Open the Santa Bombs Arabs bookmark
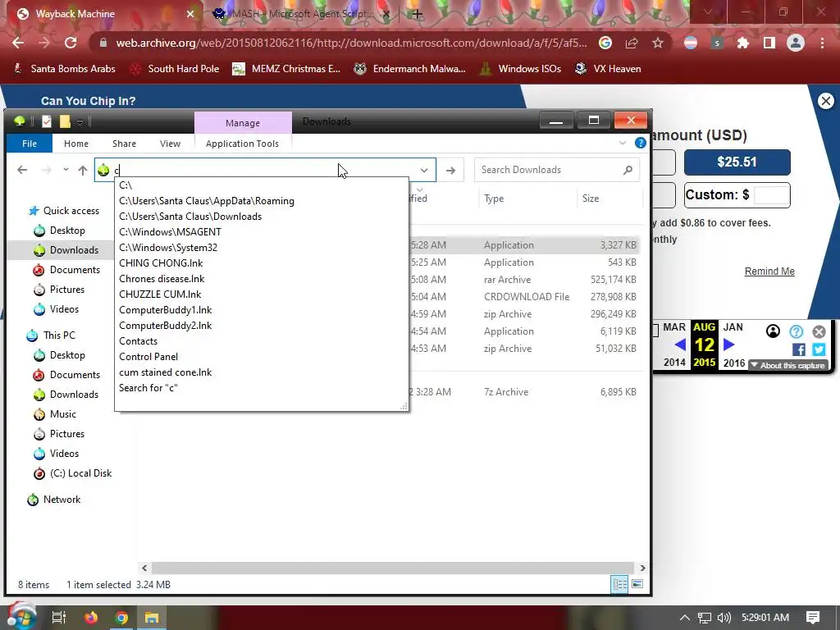The height and width of the screenshot is (630, 840). [64, 69]
